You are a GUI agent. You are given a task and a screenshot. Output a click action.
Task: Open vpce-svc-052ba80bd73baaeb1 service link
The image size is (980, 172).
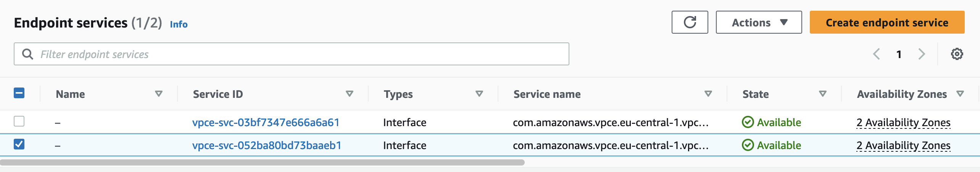tap(266, 146)
